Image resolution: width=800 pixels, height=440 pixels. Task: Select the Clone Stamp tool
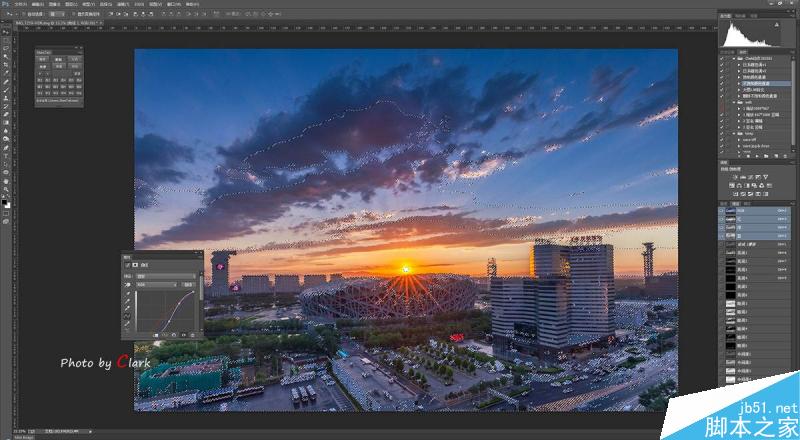coord(6,98)
